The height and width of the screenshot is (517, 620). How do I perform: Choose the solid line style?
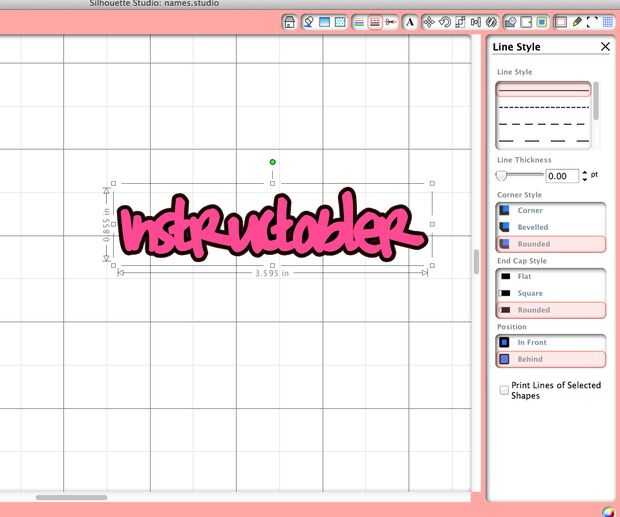(544, 91)
